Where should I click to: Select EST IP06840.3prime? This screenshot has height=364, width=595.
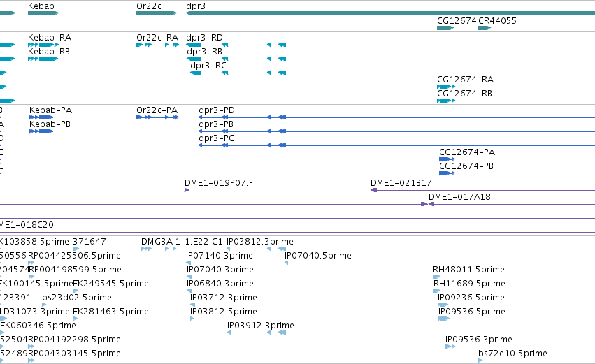click(189, 291)
